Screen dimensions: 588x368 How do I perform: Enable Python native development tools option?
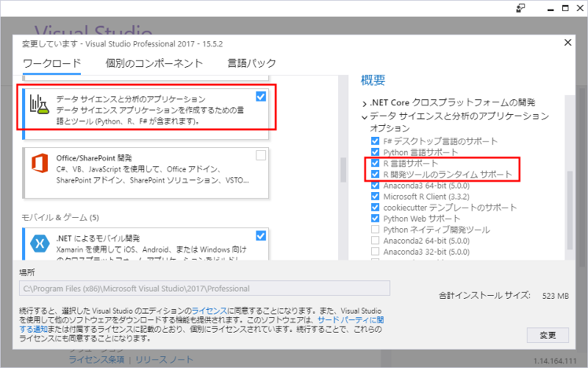pos(375,230)
